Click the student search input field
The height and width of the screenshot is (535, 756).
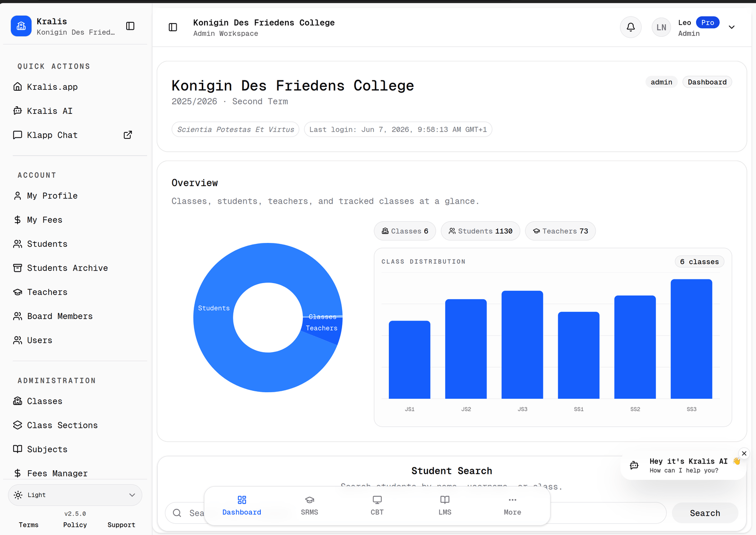(x=416, y=513)
